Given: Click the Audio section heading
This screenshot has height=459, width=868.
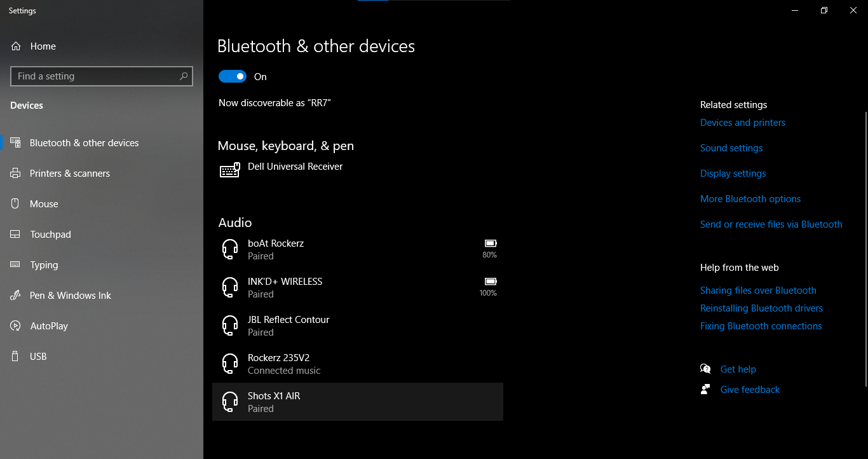Looking at the screenshot, I should [x=235, y=223].
